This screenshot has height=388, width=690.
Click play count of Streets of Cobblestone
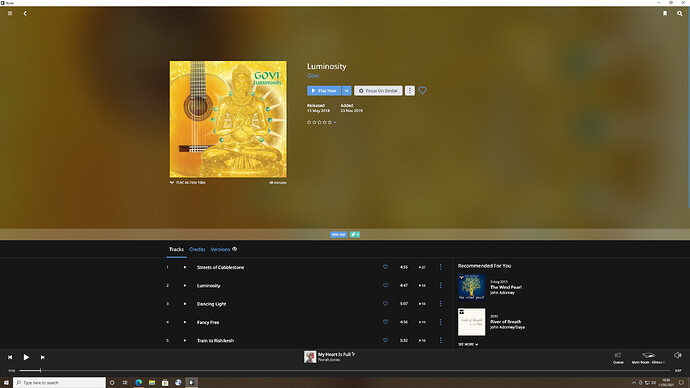click(x=422, y=267)
